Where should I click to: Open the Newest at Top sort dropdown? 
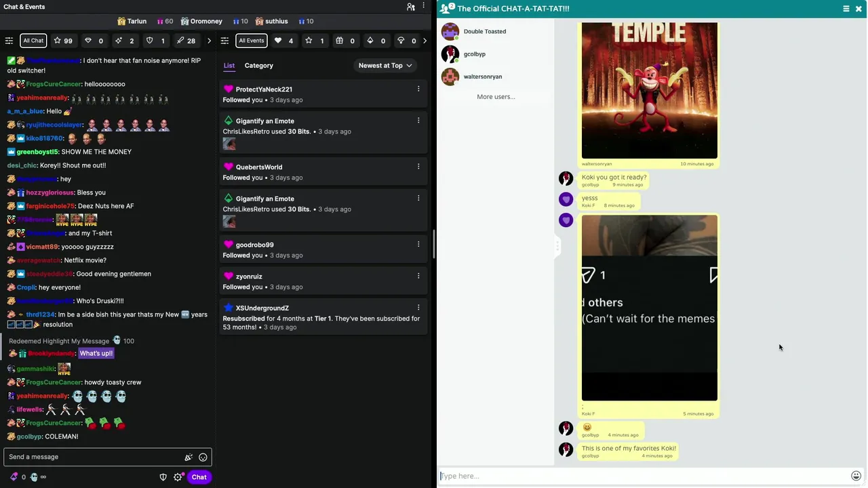click(385, 66)
